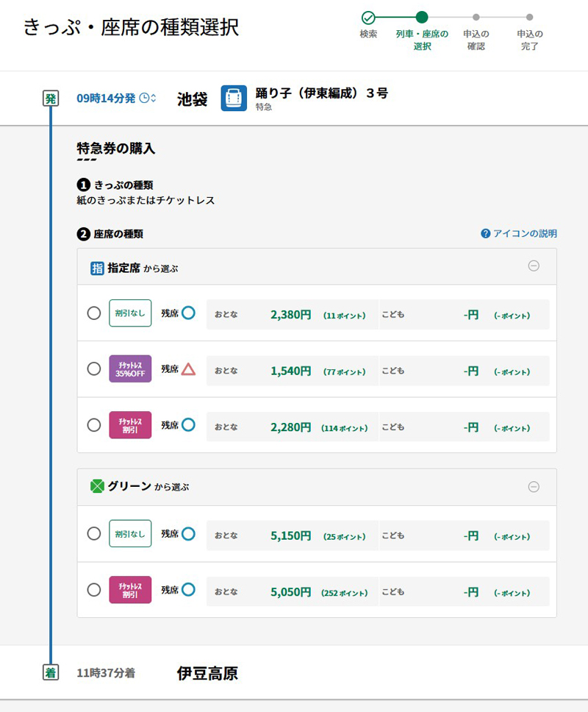Viewport: 588px width, 712px height.
Task: Click the blue 指 reserved seat icon
Action: (97, 268)
